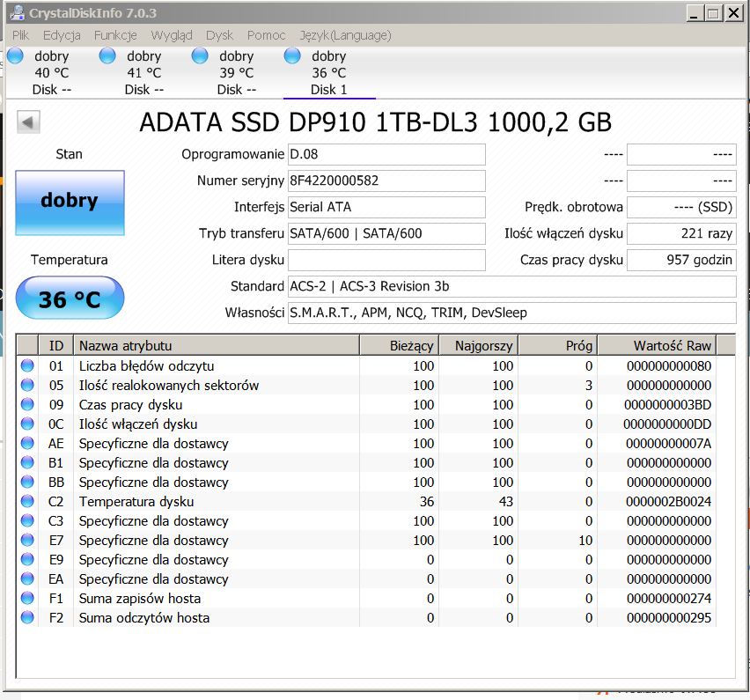Screen dimensions: 750x700
Task: Click status orb of attribute 05 row
Action: [27, 385]
